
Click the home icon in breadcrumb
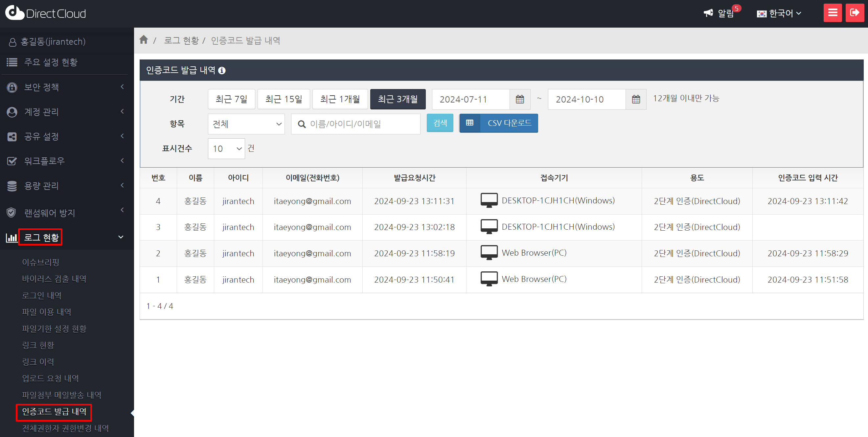click(144, 40)
